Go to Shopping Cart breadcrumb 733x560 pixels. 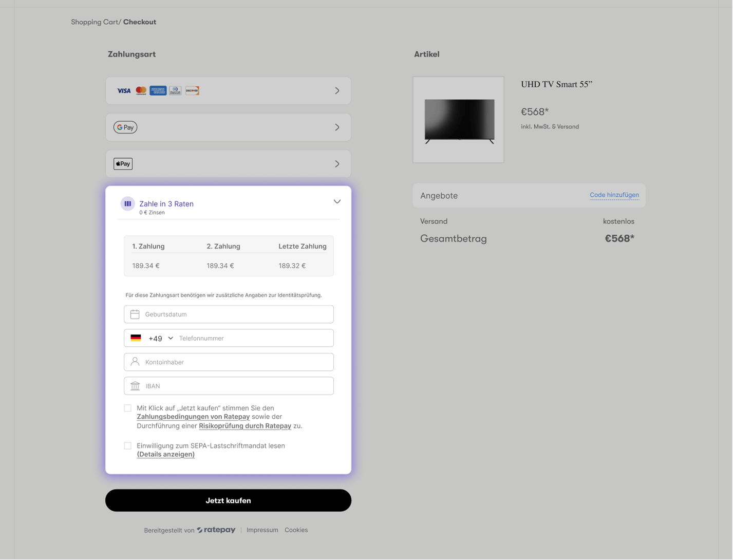[95, 22]
